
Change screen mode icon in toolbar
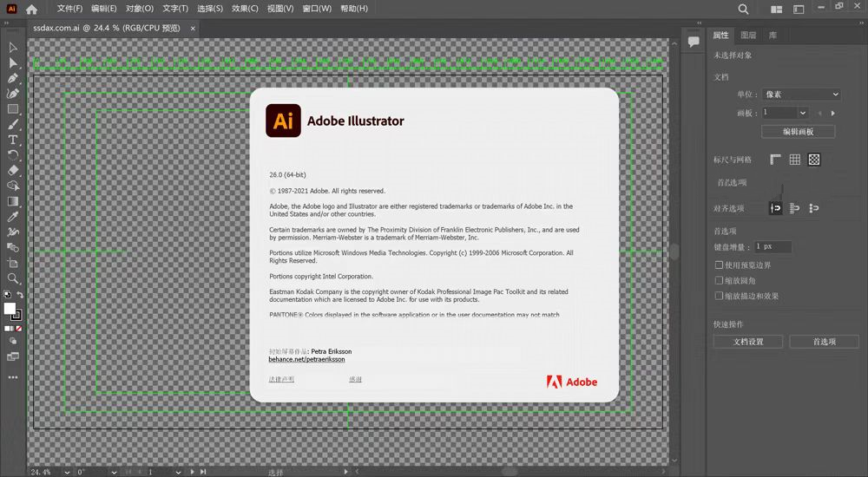tap(13, 357)
